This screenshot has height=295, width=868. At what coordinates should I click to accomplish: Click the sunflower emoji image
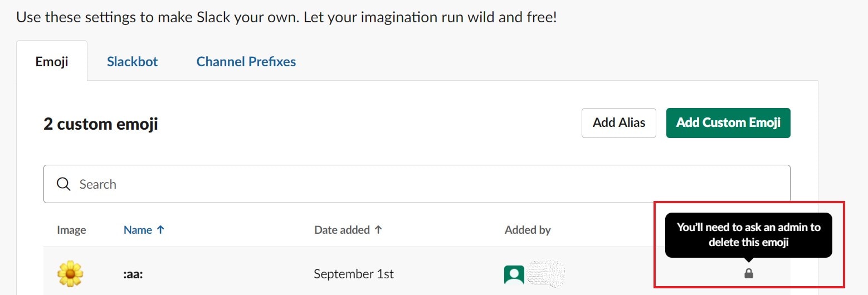click(70, 274)
